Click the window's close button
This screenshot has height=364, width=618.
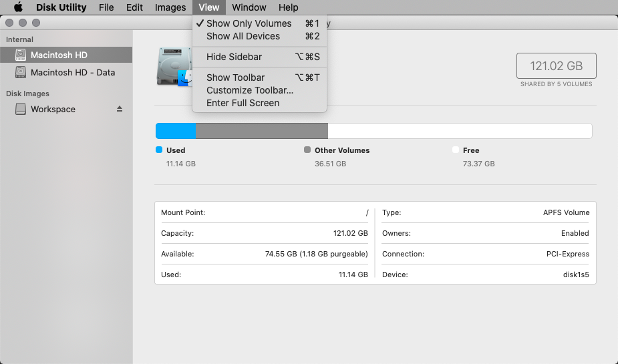click(x=9, y=23)
